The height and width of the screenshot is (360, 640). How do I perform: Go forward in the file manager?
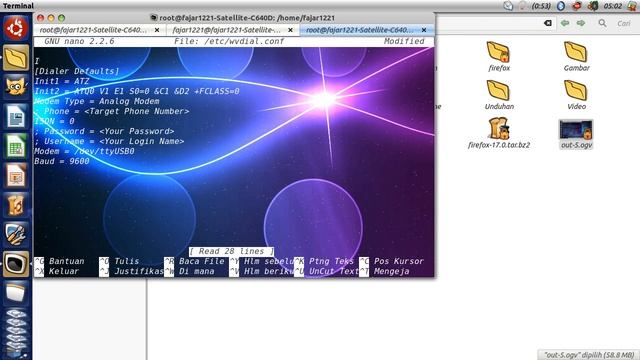point(580,23)
